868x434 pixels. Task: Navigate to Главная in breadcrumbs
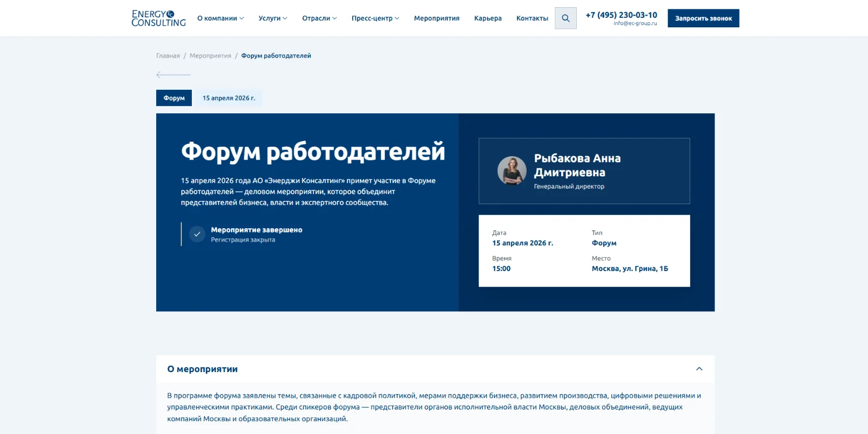tap(168, 56)
